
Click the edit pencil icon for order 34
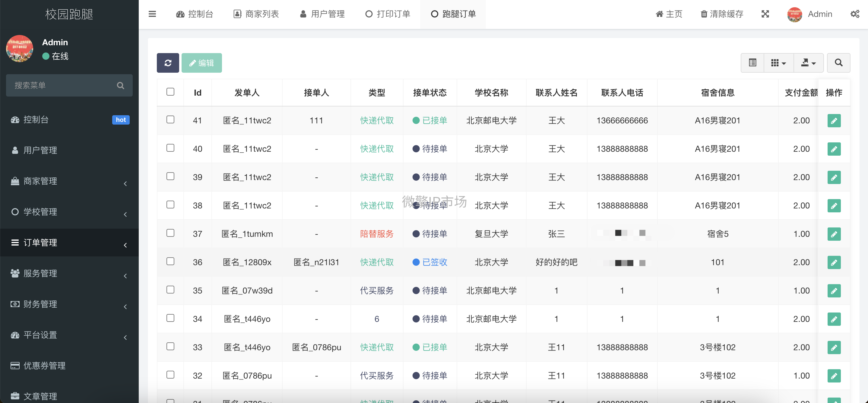(x=834, y=319)
